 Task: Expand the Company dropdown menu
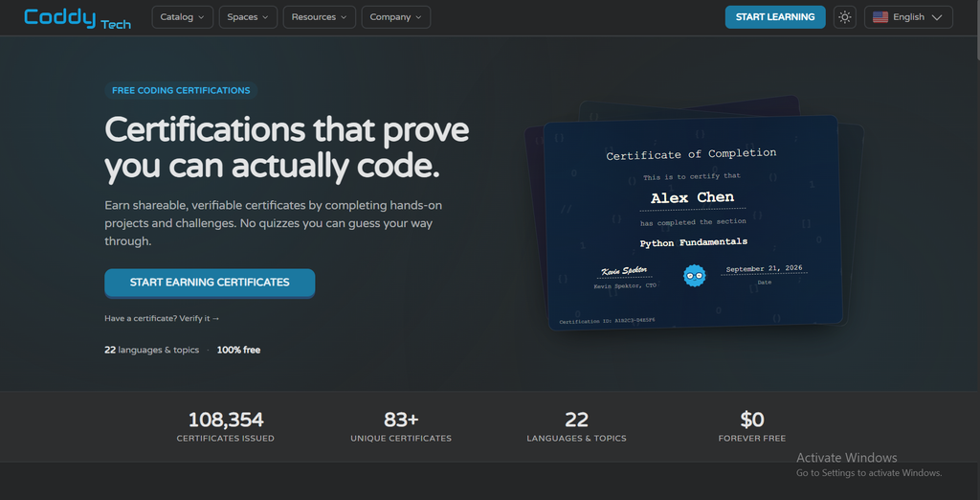(395, 17)
